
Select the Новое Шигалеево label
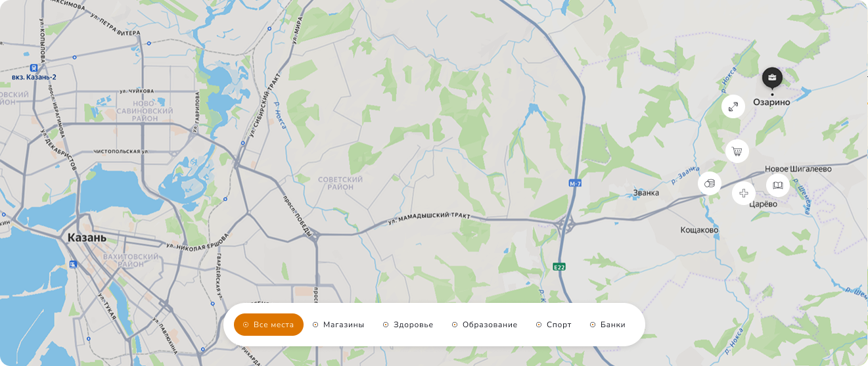(798, 169)
